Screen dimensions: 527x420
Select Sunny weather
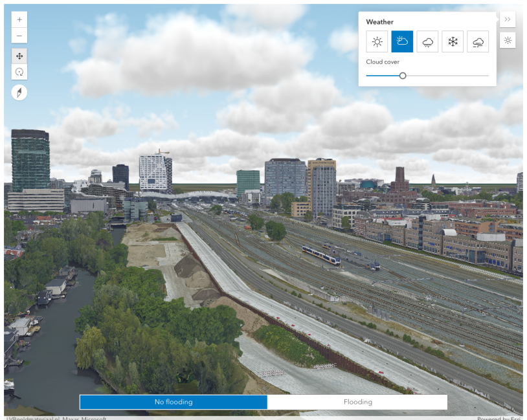377,41
